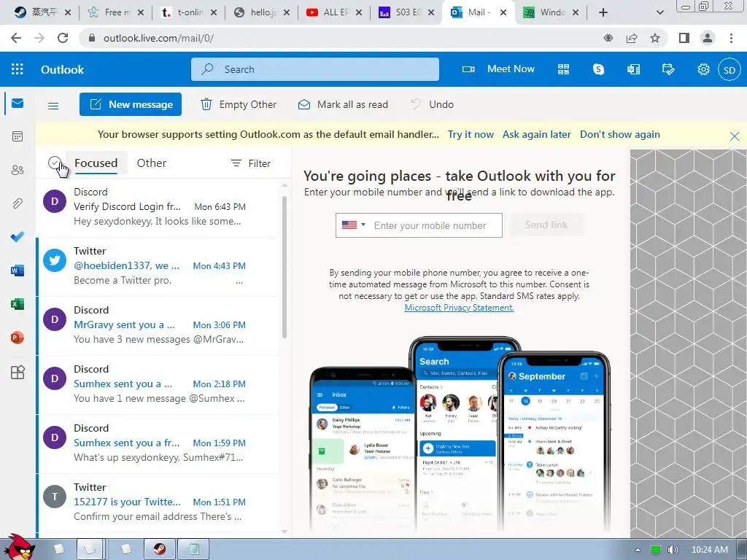The width and height of the screenshot is (747, 560).
Task: Open the More apps sidebar icon
Action: 18,372
